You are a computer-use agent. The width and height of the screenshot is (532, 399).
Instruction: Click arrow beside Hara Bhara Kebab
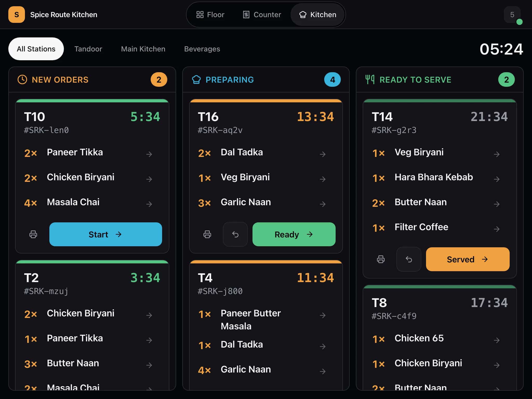[497, 179]
